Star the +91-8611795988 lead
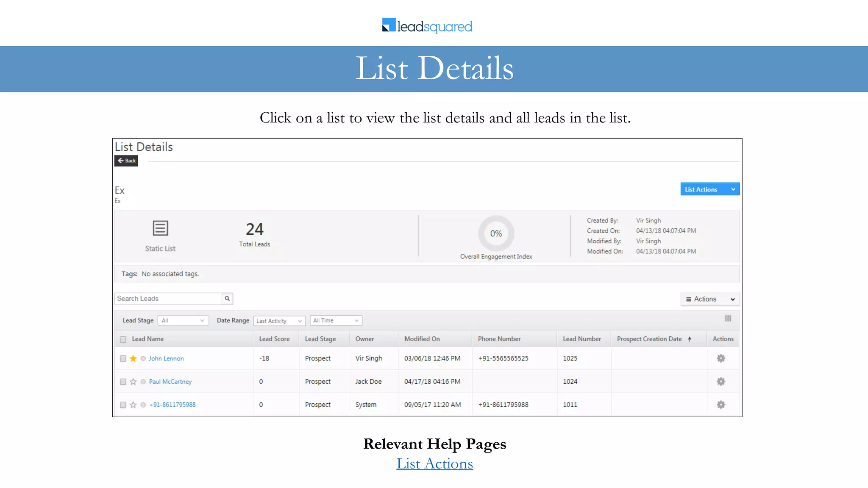Image resolution: width=868 pixels, height=488 pixels. click(133, 405)
